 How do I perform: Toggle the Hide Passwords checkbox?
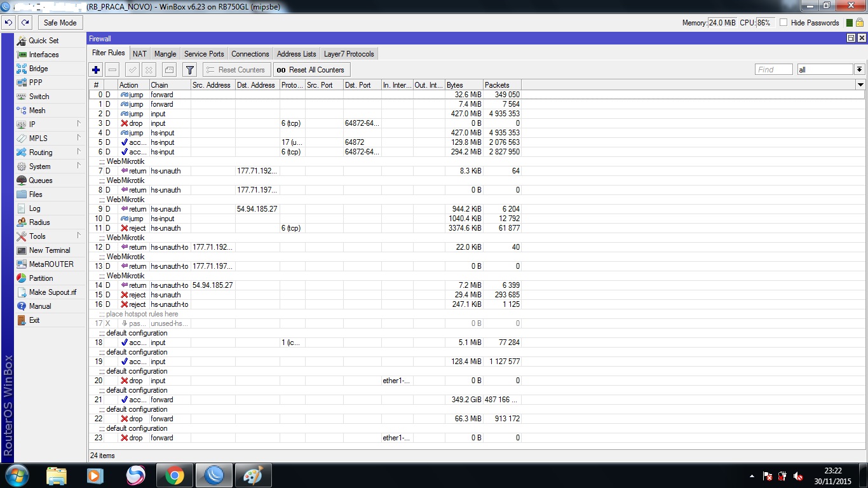point(783,23)
